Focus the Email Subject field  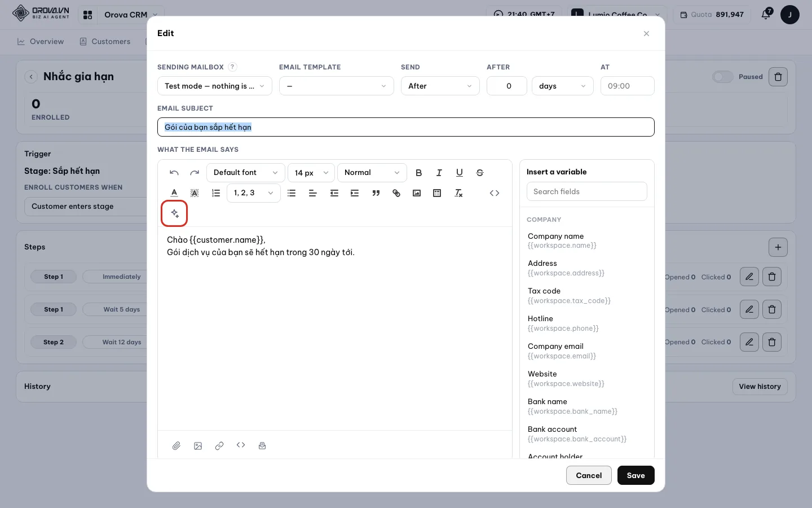406,127
